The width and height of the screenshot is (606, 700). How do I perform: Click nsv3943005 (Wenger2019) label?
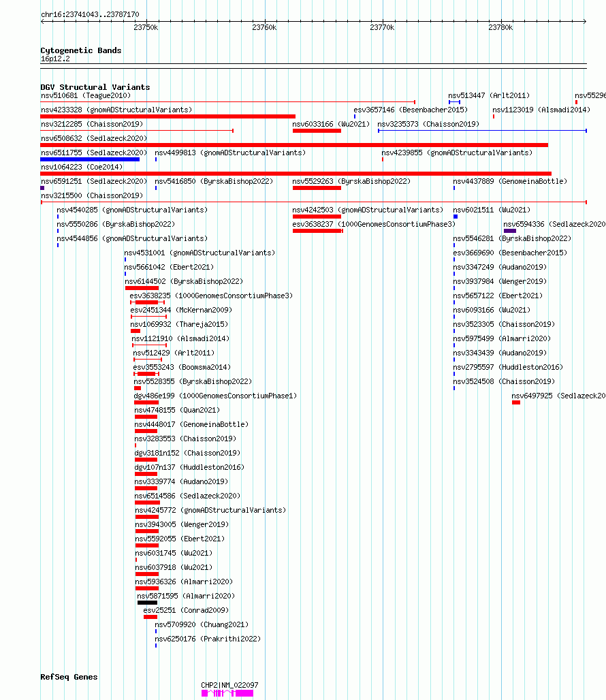click(182, 524)
